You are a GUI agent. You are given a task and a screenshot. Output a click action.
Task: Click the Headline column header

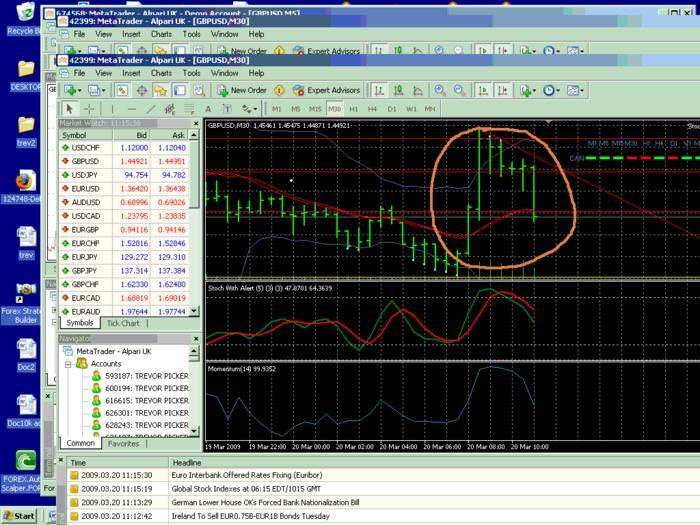pos(187,462)
